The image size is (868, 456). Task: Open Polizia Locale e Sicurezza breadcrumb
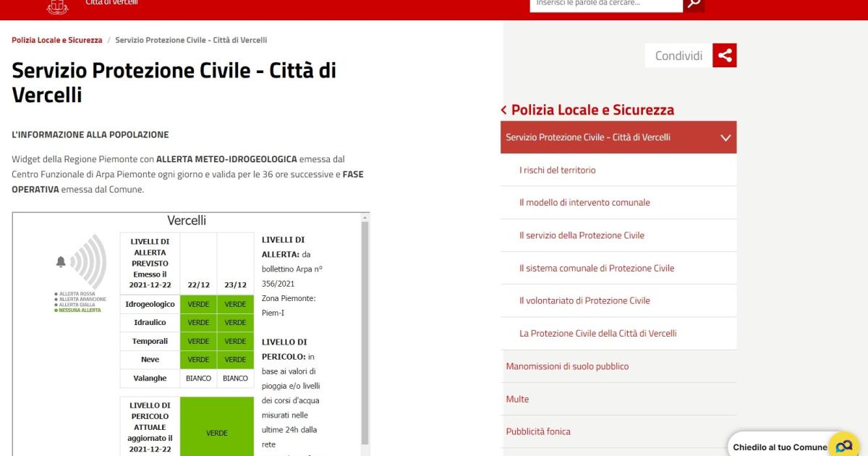[57, 41]
